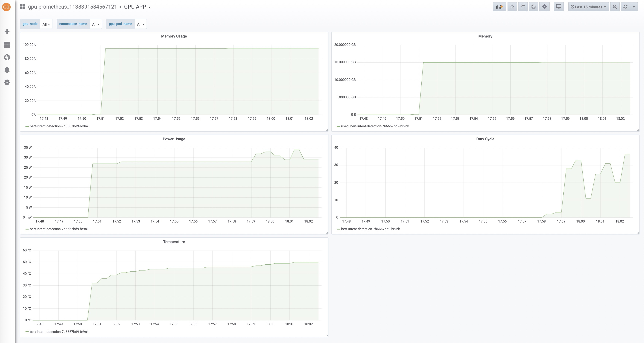The image size is (644, 343).
Task: Open the refresh interval dropdown arrow
Action: point(634,7)
